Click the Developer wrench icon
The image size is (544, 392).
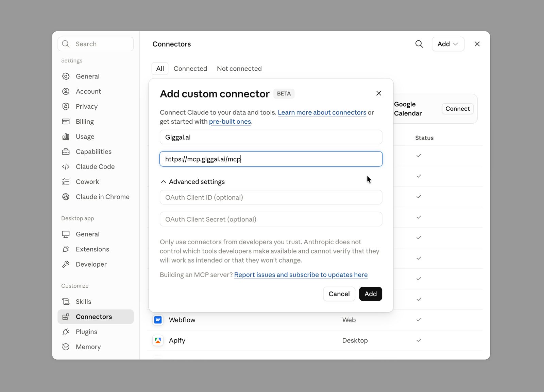click(x=66, y=264)
